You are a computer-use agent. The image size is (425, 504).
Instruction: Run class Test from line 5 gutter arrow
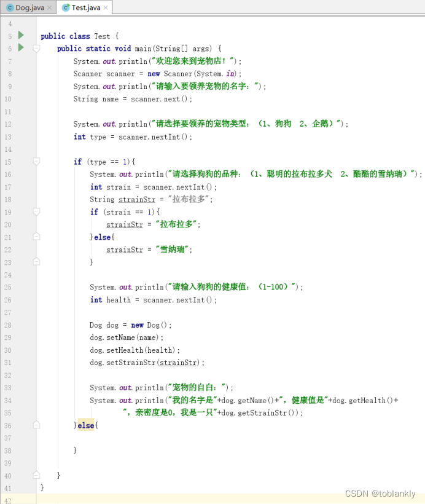(21, 35)
